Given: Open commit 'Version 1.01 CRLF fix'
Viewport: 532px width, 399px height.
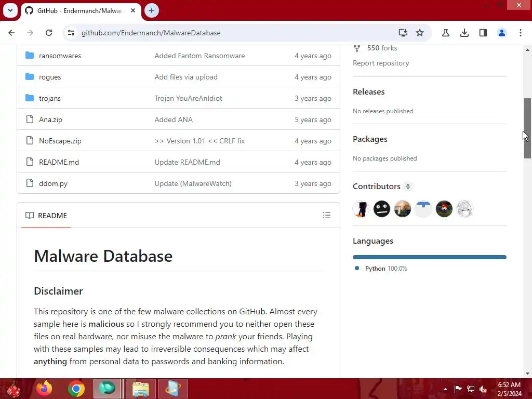Looking at the screenshot, I should pos(199,141).
